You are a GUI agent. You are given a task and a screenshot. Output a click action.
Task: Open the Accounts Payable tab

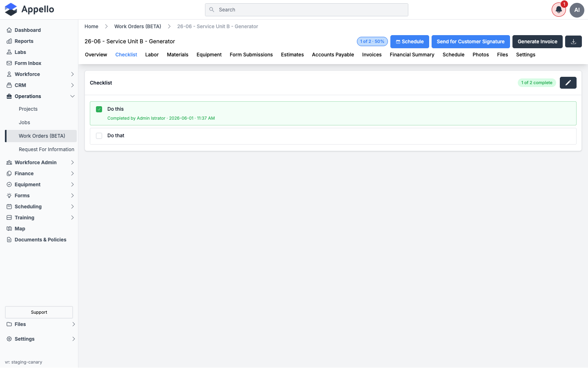[333, 55]
